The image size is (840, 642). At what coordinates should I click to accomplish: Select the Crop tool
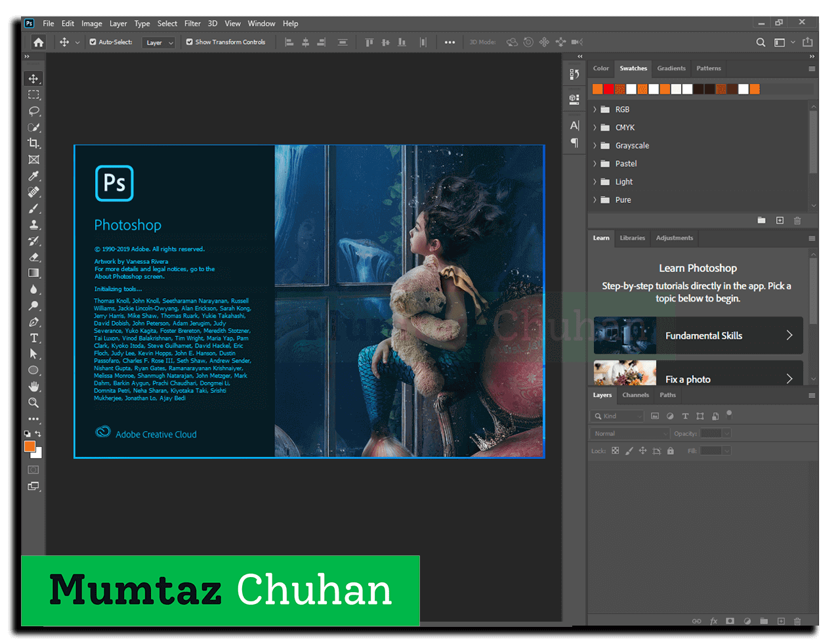pyautogui.click(x=34, y=143)
